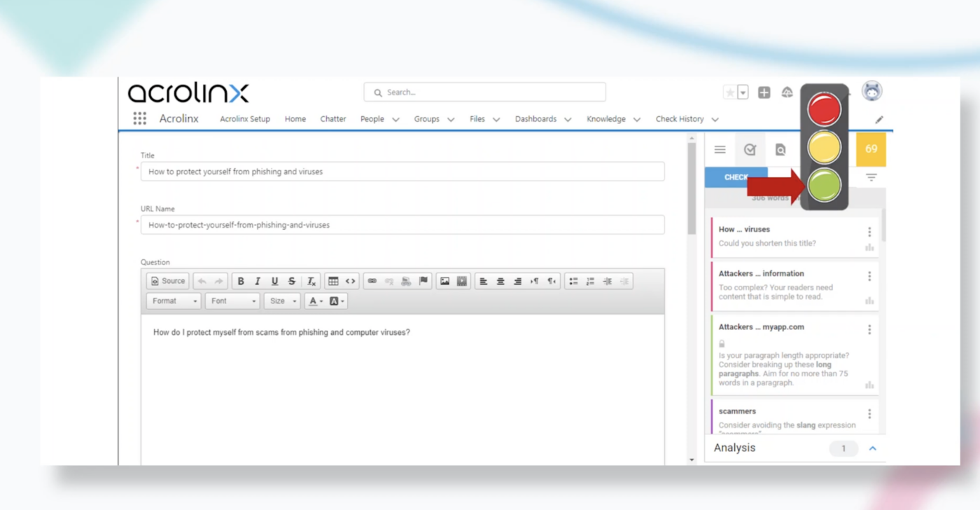
Task: Insert a table in the editor
Action: point(333,281)
